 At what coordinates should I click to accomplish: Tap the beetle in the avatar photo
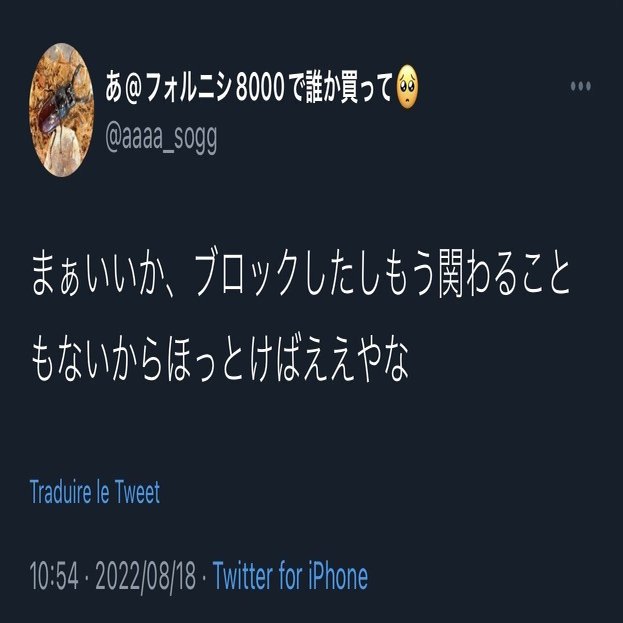tap(60, 105)
